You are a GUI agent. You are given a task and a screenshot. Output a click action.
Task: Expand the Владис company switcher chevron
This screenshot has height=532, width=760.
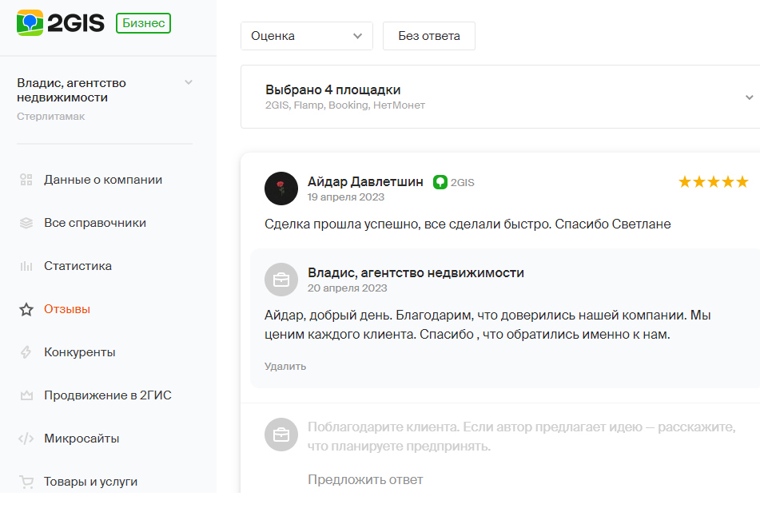tap(189, 82)
